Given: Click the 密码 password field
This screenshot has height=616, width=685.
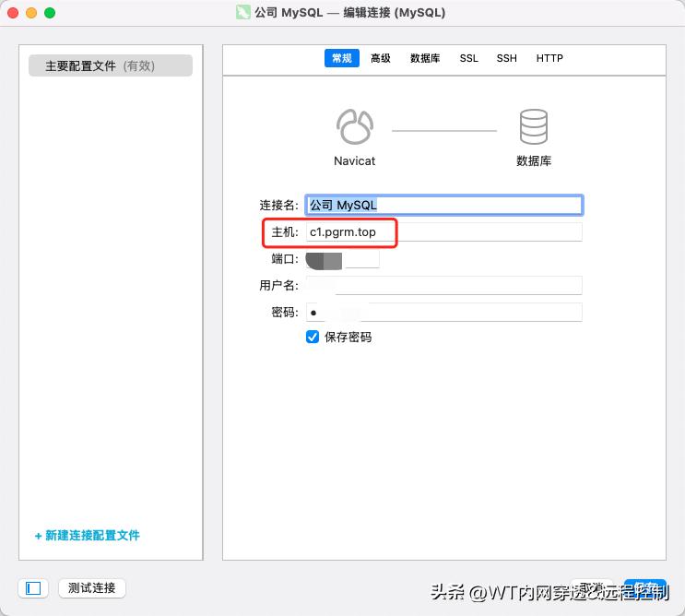Looking at the screenshot, I should coord(443,313).
